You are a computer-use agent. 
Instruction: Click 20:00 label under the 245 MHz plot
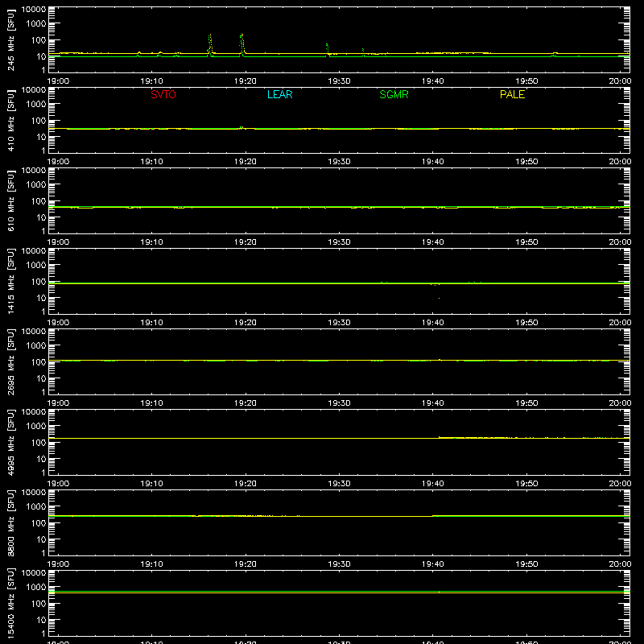(x=620, y=81)
